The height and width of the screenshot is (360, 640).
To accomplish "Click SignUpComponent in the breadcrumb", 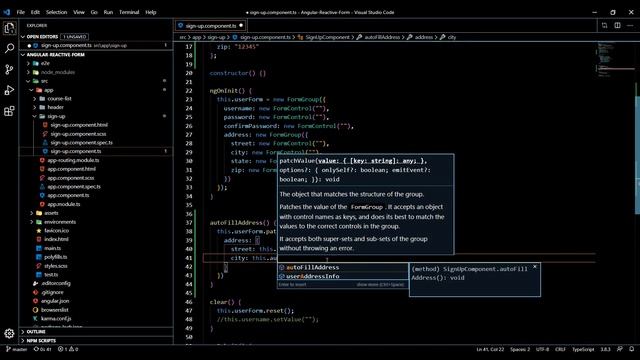I will (327, 37).
